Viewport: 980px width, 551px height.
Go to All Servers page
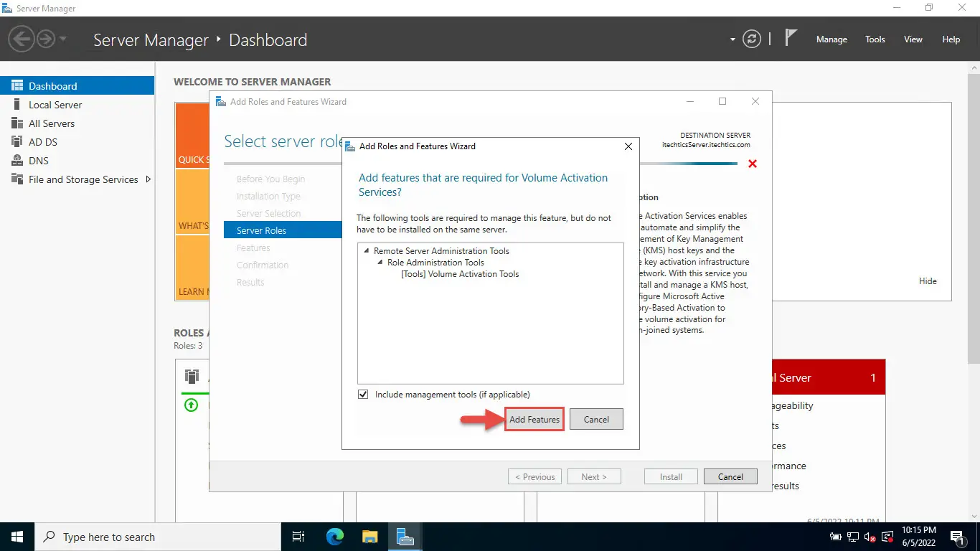pyautogui.click(x=52, y=123)
